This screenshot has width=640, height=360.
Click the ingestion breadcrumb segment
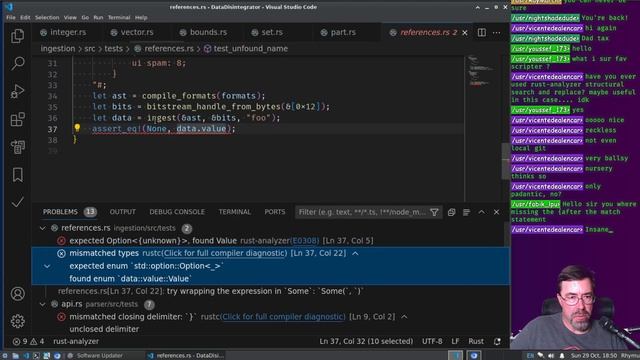point(58,49)
